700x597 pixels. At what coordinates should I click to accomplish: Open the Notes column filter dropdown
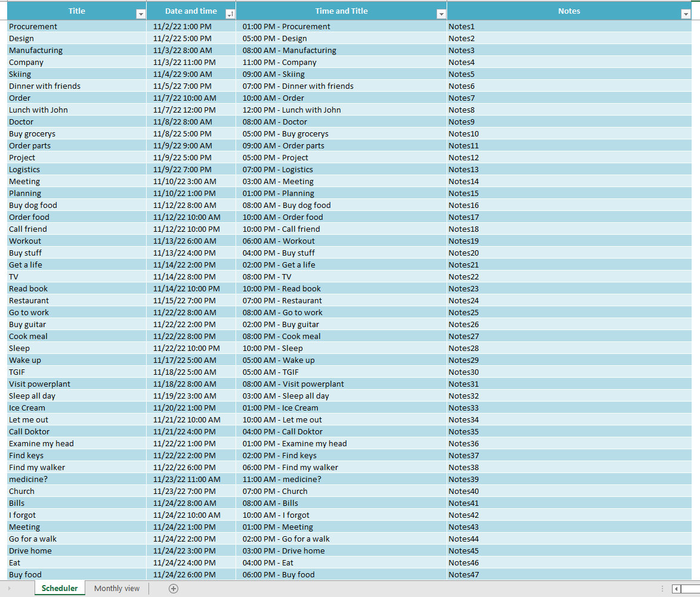pyautogui.click(x=686, y=14)
